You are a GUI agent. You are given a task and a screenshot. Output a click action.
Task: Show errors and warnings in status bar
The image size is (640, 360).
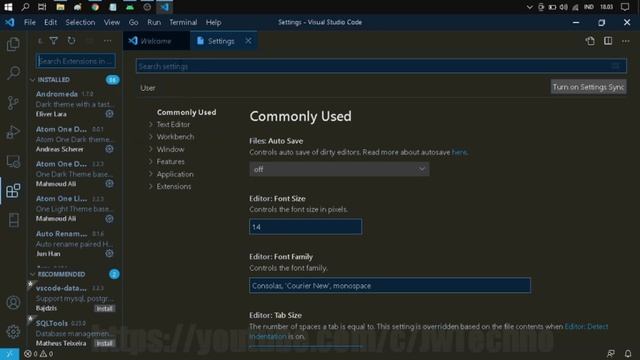pos(39,354)
